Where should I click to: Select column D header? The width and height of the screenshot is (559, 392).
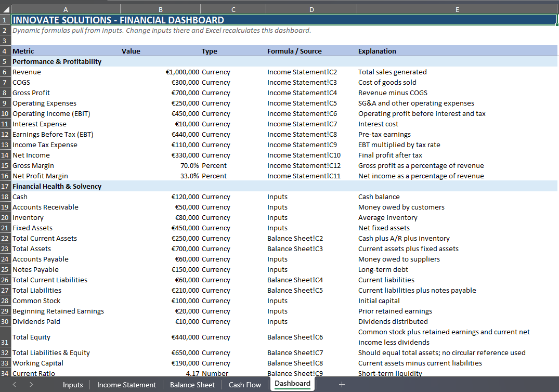311,9
